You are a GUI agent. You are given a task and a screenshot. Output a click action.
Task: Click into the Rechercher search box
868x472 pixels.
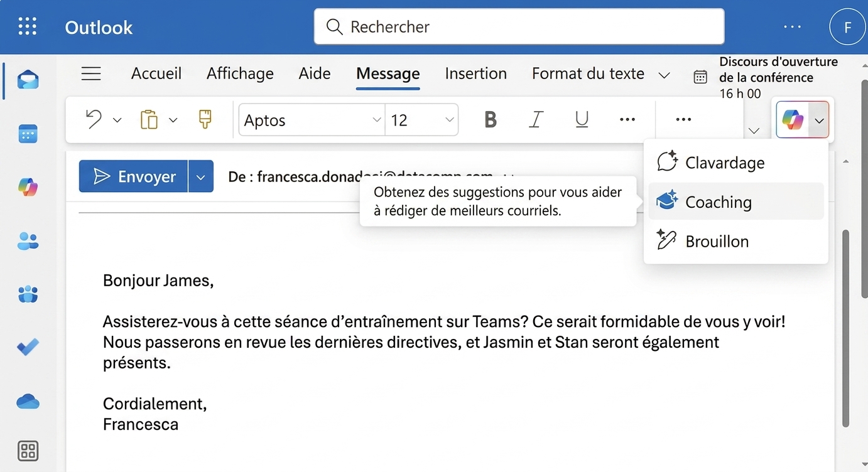[519, 26]
